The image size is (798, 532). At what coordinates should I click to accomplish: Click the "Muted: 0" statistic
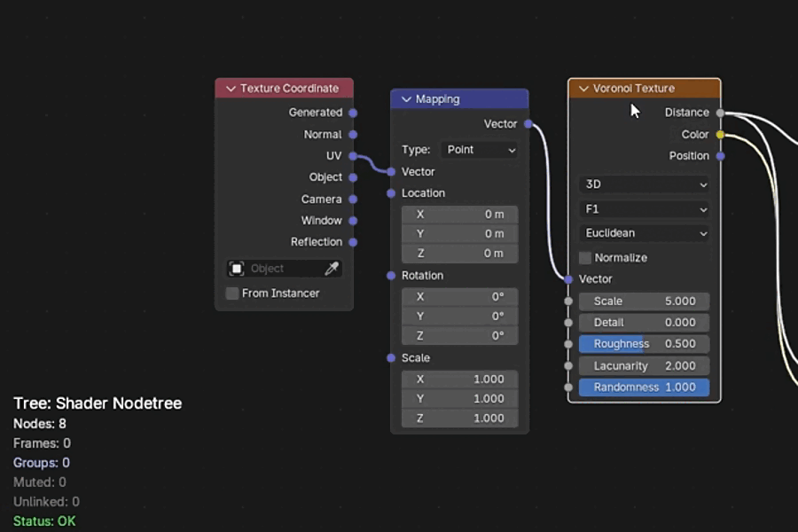40,482
